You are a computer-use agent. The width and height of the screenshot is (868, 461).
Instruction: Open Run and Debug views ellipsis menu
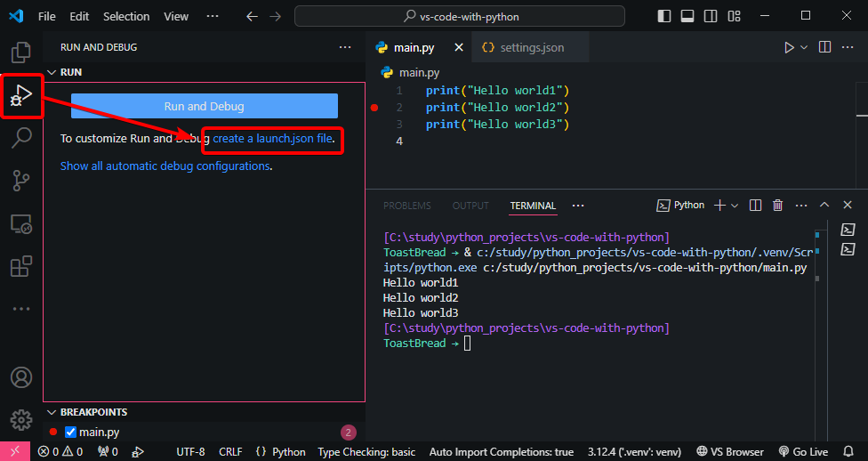tap(345, 47)
